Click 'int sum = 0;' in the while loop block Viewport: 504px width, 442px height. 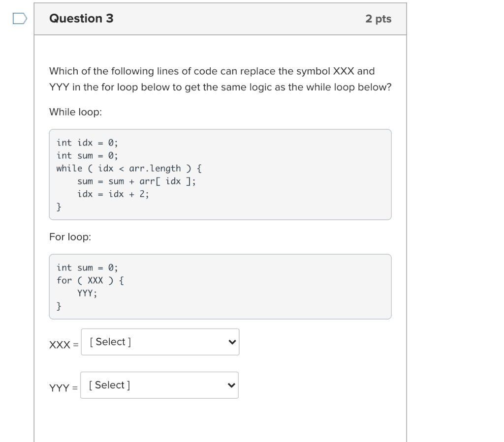click(x=87, y=155)
